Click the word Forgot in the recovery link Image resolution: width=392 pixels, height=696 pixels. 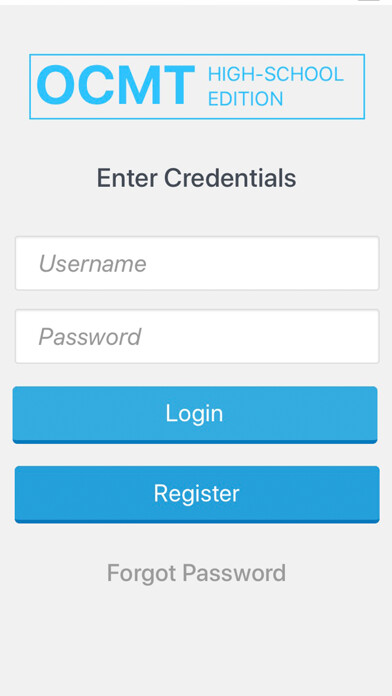tap(142, 573)
